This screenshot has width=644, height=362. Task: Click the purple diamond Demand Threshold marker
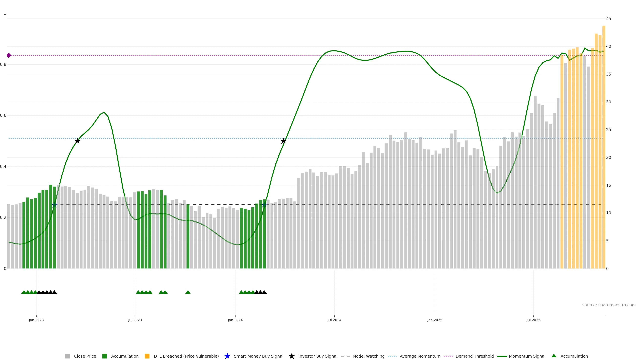9,55
